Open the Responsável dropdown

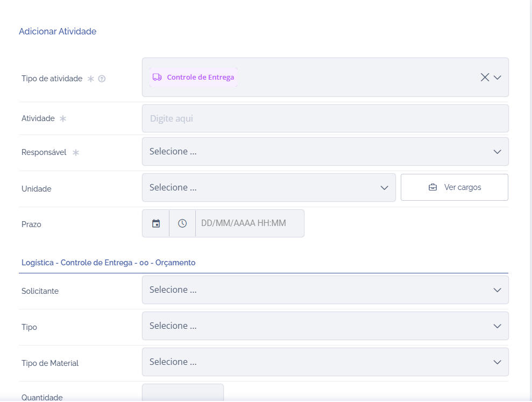[325, 152]
